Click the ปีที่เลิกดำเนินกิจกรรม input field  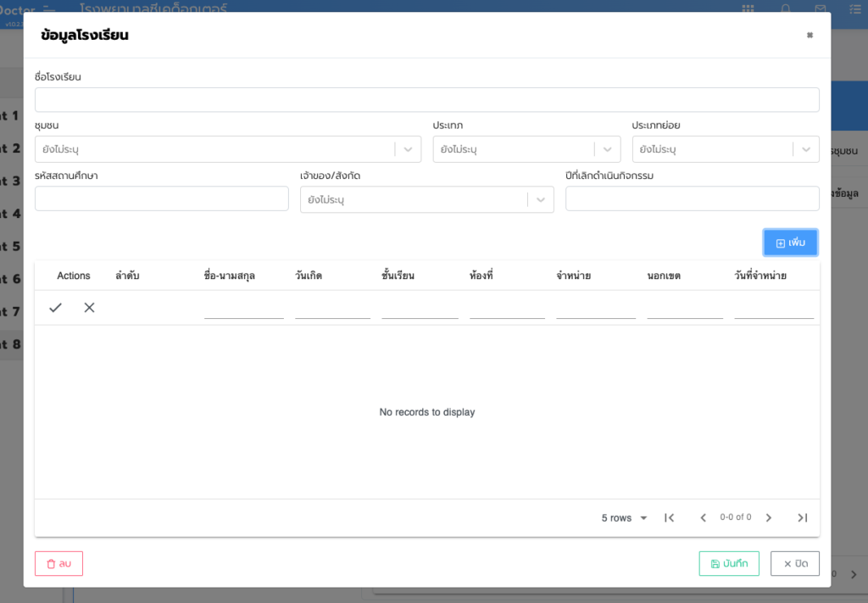coord(692,199)
